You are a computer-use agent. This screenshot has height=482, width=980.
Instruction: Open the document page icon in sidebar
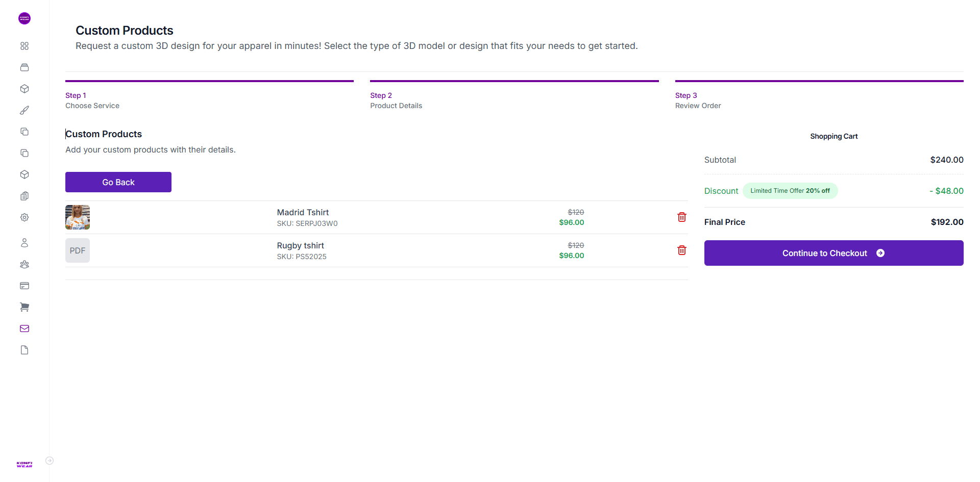(24, 350)
